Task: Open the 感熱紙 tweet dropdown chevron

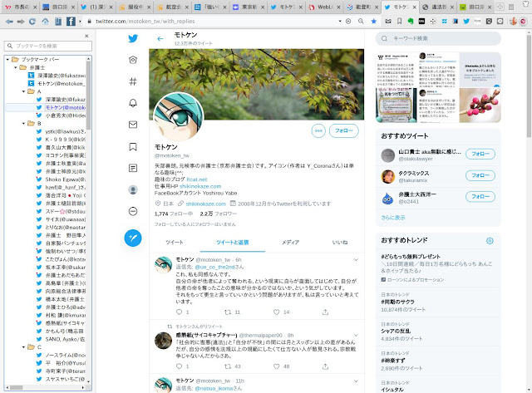Action: (x=356, y=335)
